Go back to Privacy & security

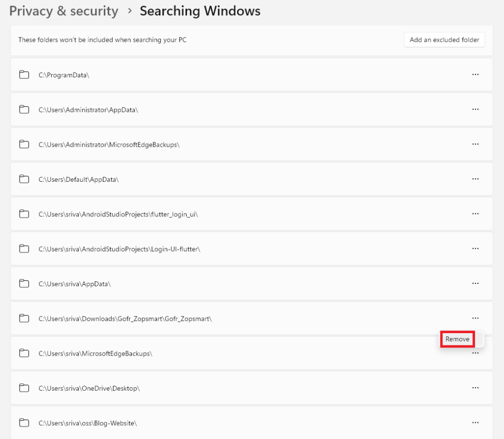(63, 11)
